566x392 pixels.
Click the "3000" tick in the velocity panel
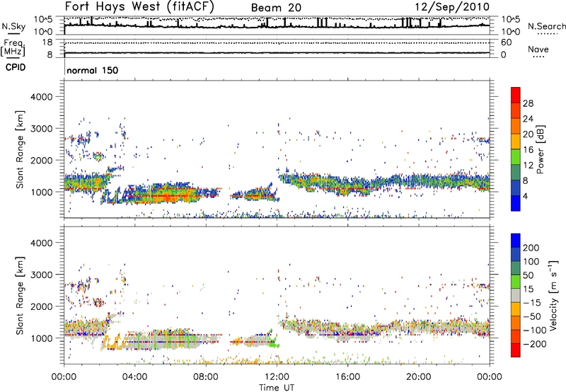pos(41,275)
